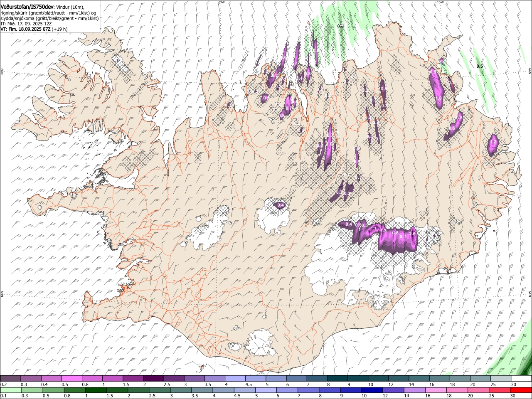Click the 1.2 value on the east coast blob

(x=493, y=142)
